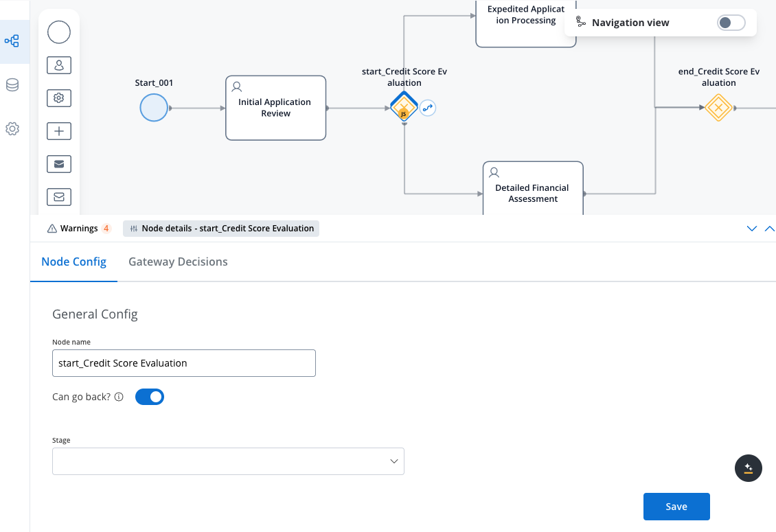This screenshot has width=776, height=532.
Task: Click the user icon in Detailed Financial Assessment
Action: [494, 172]
